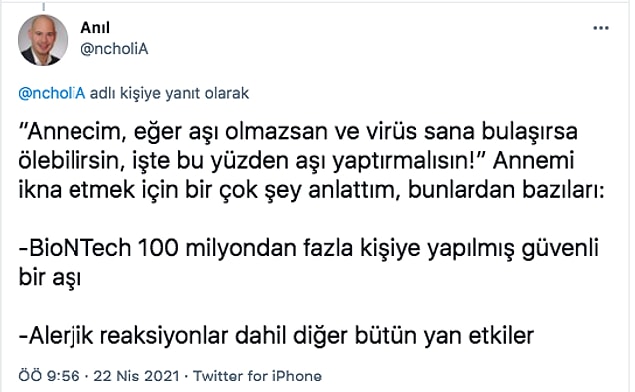
Task: Click 'yan etkiler' at the tweet's end
Action: (479, 336)
